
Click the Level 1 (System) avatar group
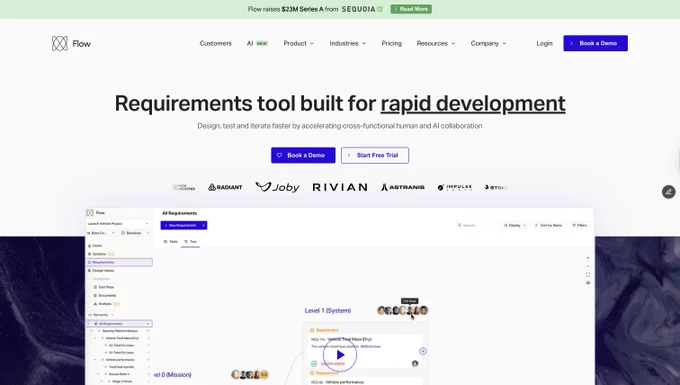click(x=403, y=310)
